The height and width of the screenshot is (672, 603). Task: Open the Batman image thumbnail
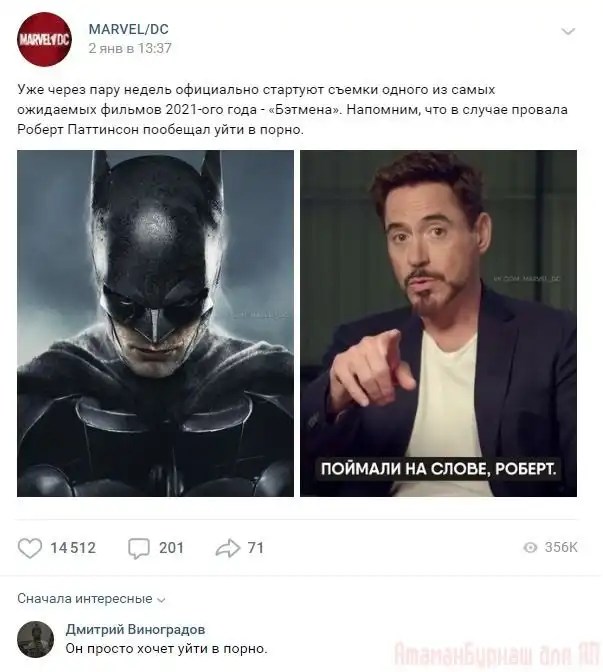[x=156, y=324]
